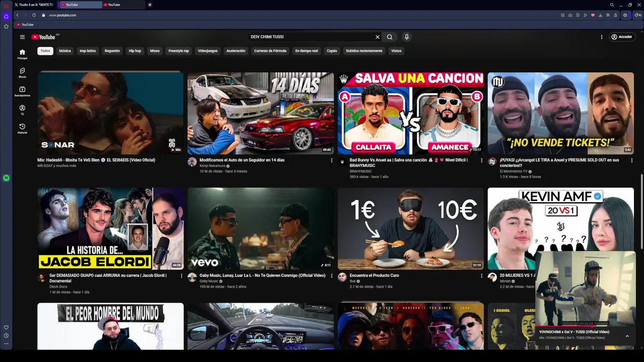
Task: Select the En tiempo real chip
Action: pos(306,51)
